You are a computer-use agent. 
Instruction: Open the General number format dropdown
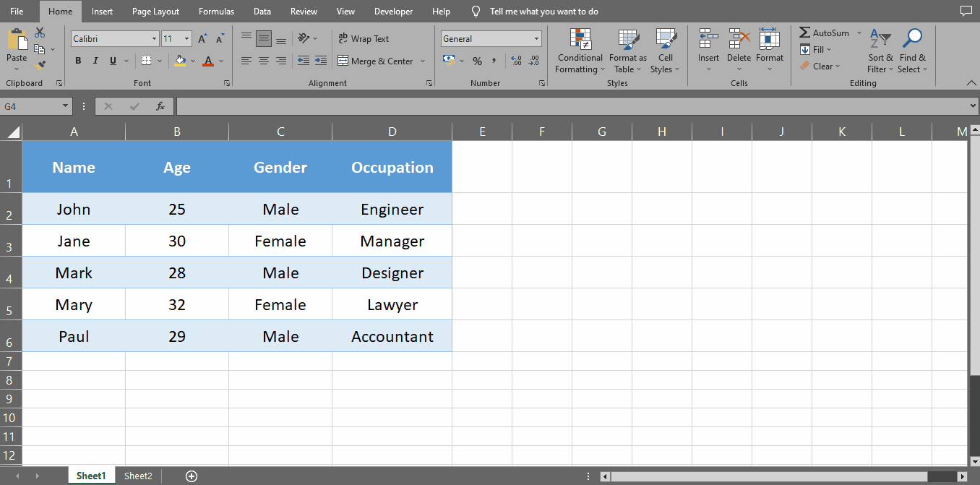pos(541,38)
